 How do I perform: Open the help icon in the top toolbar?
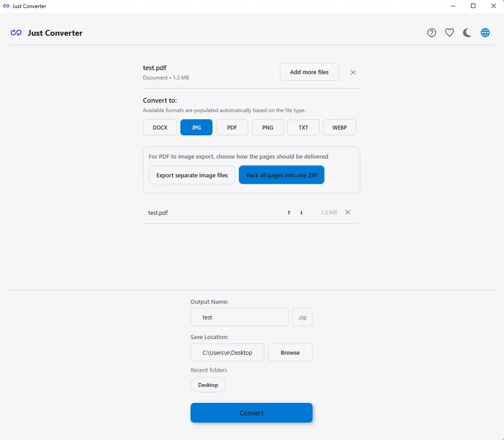click(431, 32)
